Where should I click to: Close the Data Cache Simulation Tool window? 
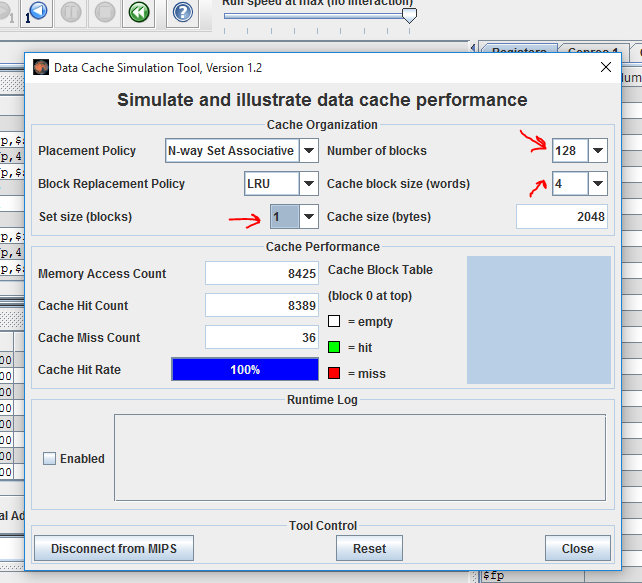pyautogui.click(x=606, y=67)
